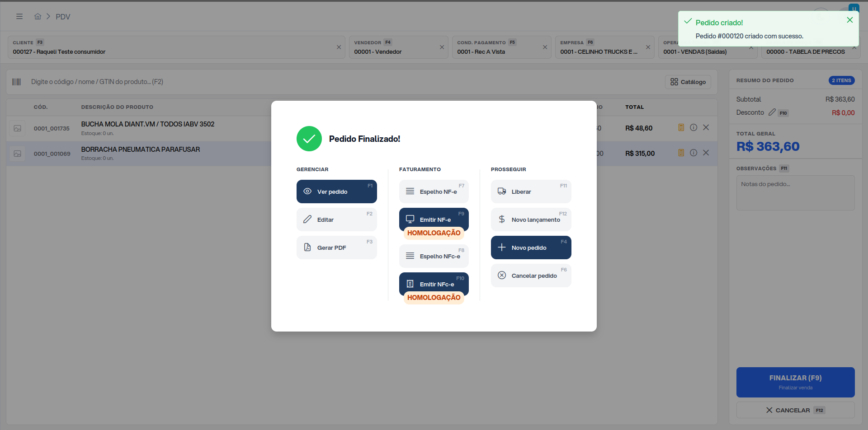868x430 pixels.
Task: Emit the NF-e invoice
Action: pyautogui.click(x=434, y=220)
